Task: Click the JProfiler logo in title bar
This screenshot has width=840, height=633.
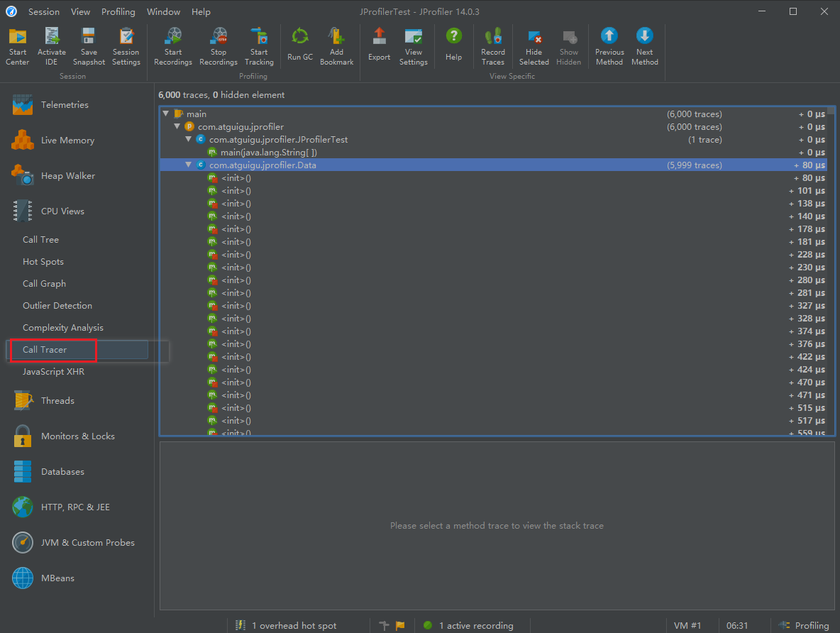Action: pos(11,12)
